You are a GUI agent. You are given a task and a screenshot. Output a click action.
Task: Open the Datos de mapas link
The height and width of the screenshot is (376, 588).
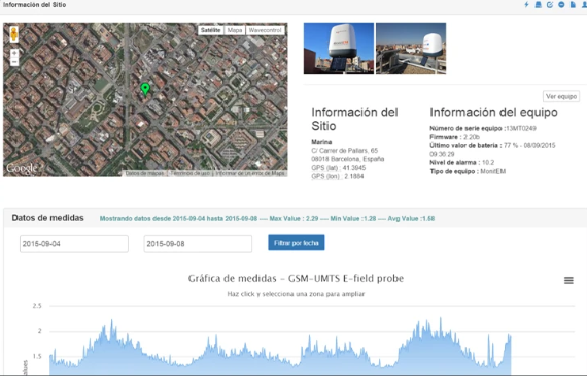[145, 173]
